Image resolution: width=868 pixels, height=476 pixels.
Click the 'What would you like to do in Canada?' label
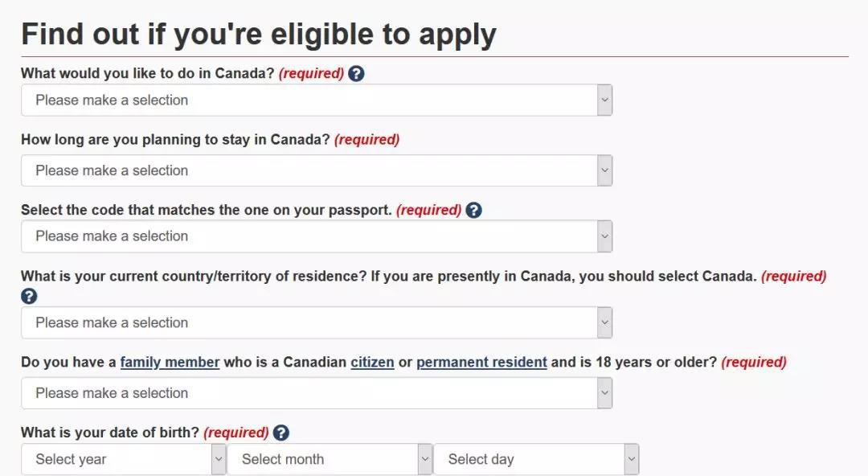tap(148, 73)
